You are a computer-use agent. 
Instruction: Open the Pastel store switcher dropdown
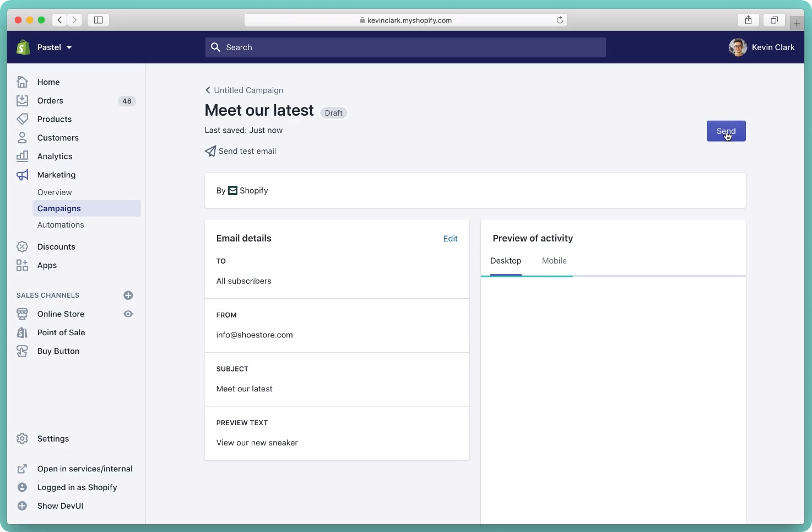point(55,47)
